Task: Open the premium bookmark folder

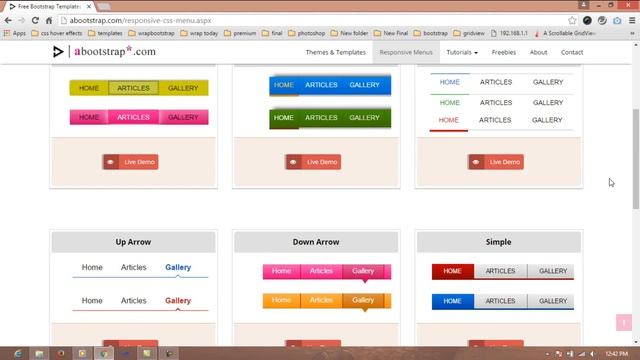Action: click(240, 33)
